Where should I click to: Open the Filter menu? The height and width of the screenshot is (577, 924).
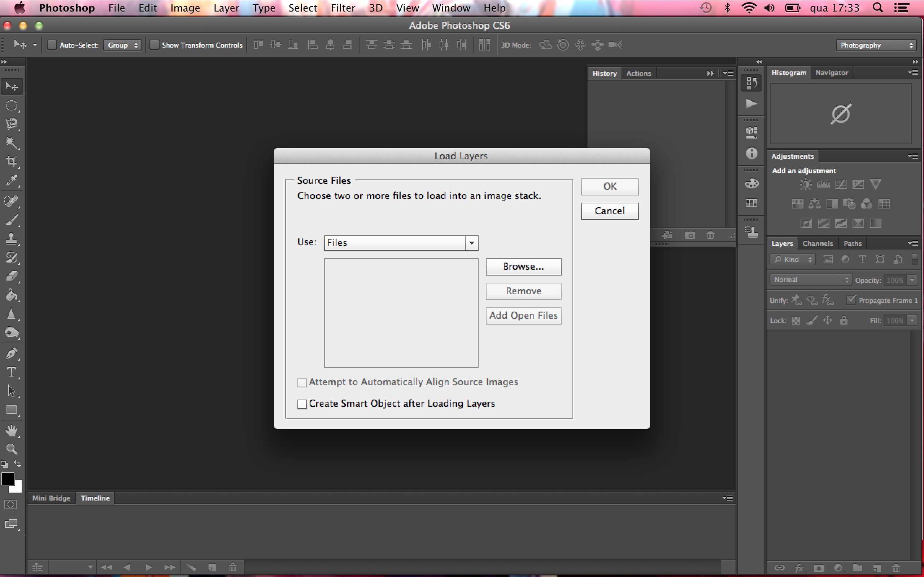click(343, 7)
